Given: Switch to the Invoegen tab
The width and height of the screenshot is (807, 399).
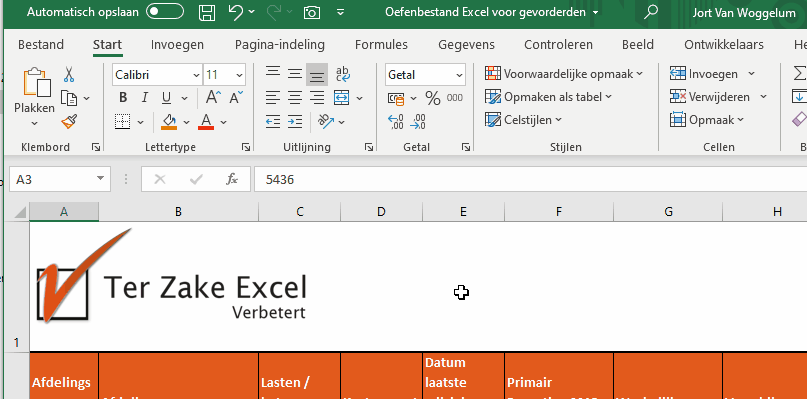Looking at the screenshot, I should click(177, 45).
